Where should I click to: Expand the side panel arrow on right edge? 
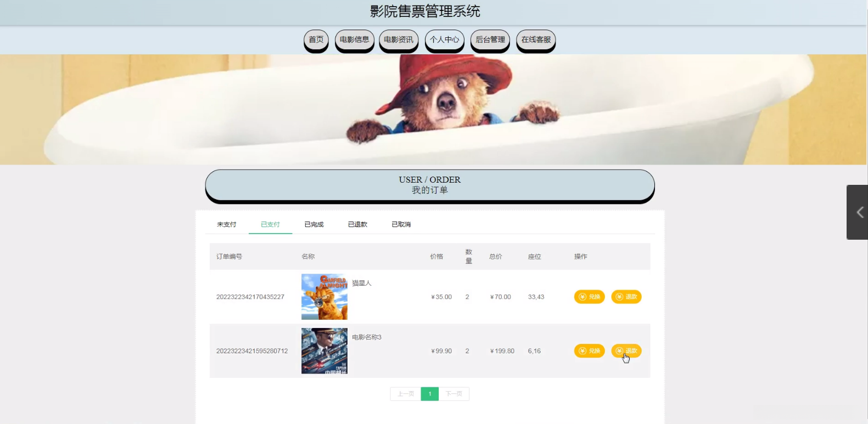(858, 212)
